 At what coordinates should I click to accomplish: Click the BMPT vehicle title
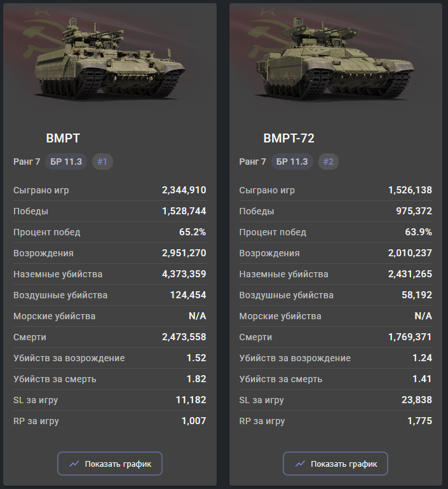63,138
